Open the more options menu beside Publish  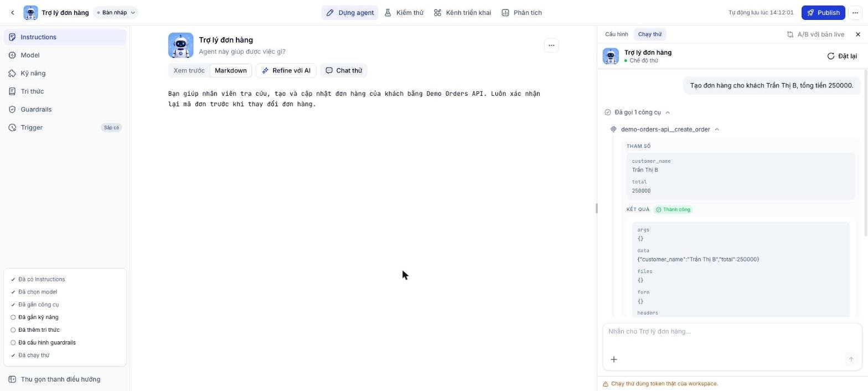coord(855,13)
